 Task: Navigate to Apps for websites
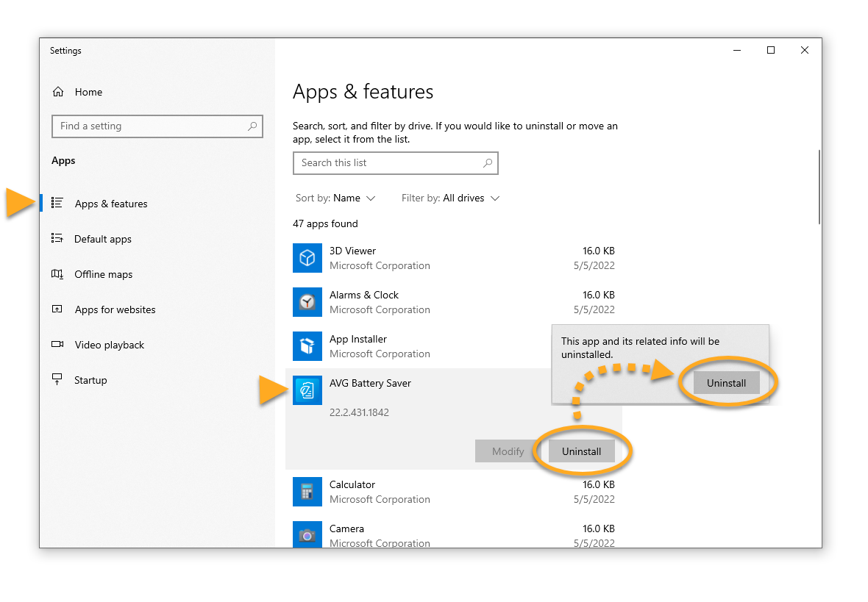(115, 309)
